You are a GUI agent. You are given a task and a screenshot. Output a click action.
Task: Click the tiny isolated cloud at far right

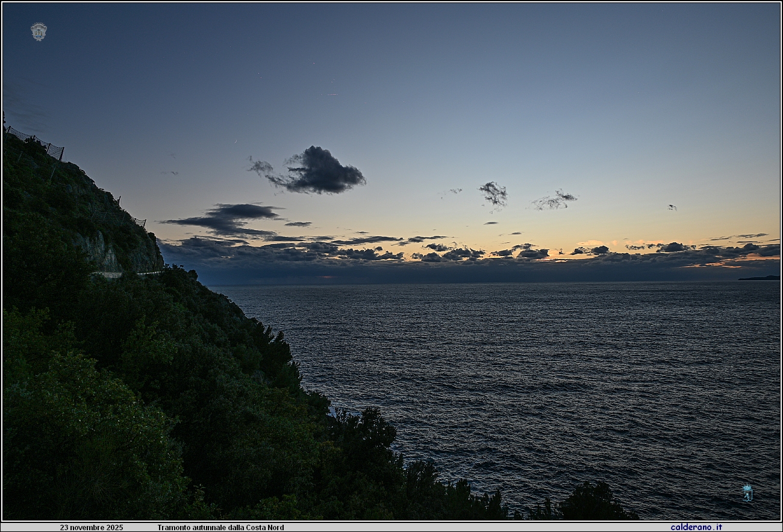(x=672, y=207)
